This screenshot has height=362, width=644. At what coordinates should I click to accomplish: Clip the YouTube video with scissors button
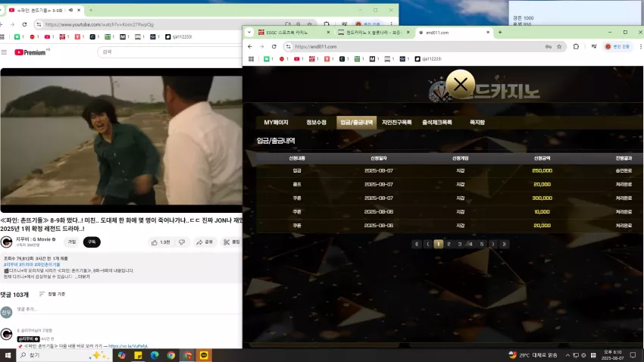coord(232,242)
